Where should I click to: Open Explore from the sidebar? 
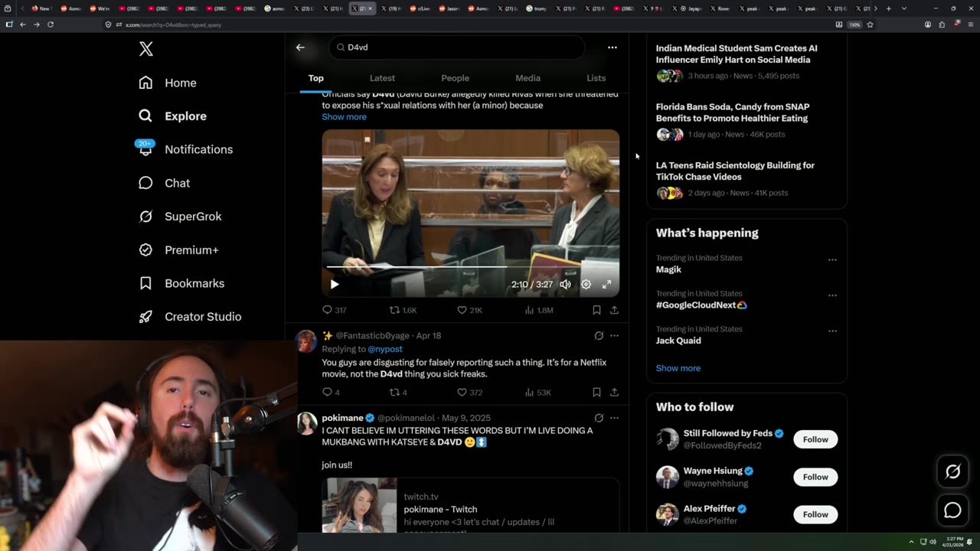[x=172, y=116]
